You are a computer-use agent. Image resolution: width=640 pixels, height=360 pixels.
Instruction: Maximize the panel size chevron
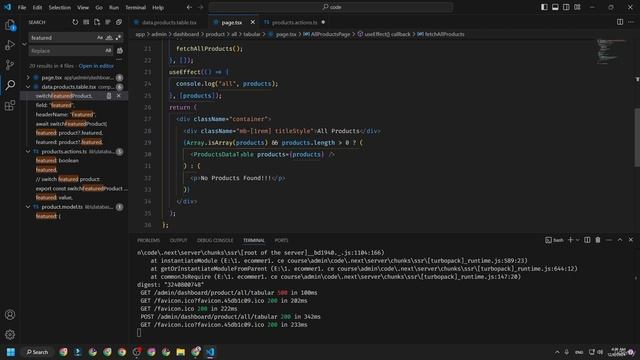point(620,240)
